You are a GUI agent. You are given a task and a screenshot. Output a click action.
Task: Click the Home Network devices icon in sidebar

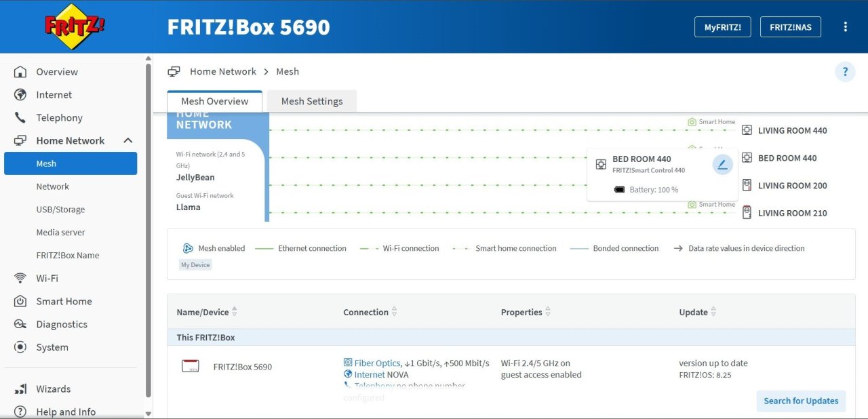click(x=20, y=141)
